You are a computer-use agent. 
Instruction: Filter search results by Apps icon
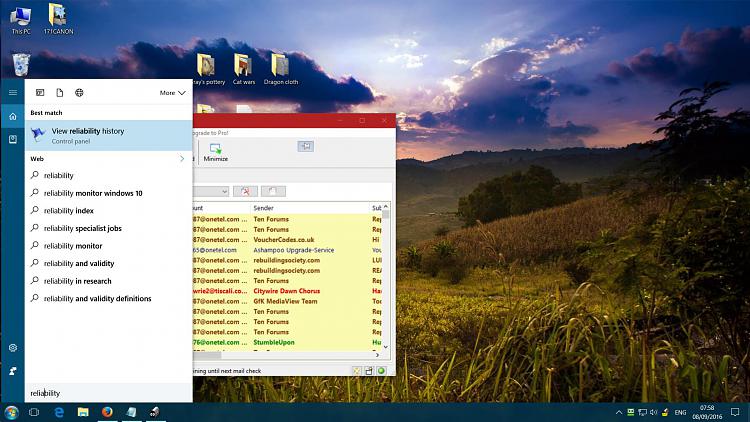pyautogui.click(x=40, y=93)
